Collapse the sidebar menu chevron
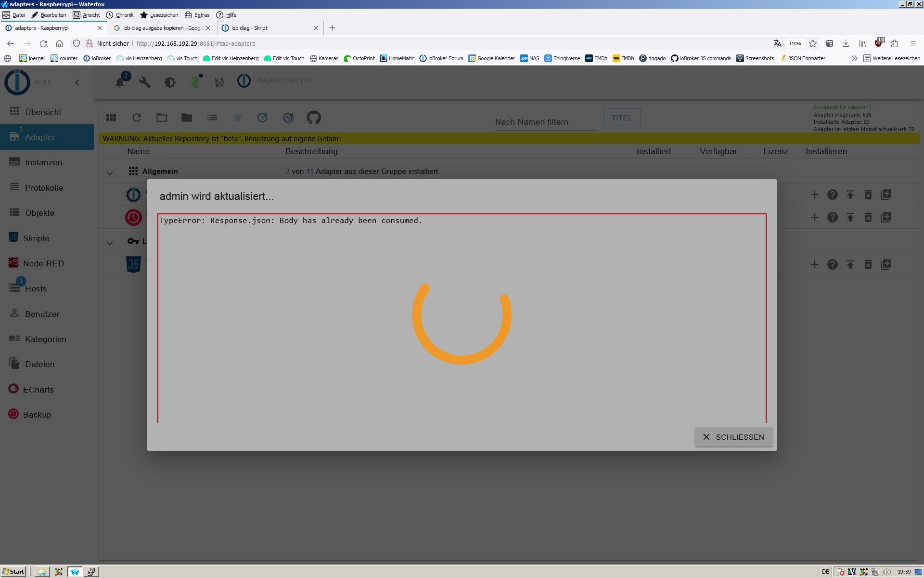Screen dimensions: 924x578 [x=77, y=82]
